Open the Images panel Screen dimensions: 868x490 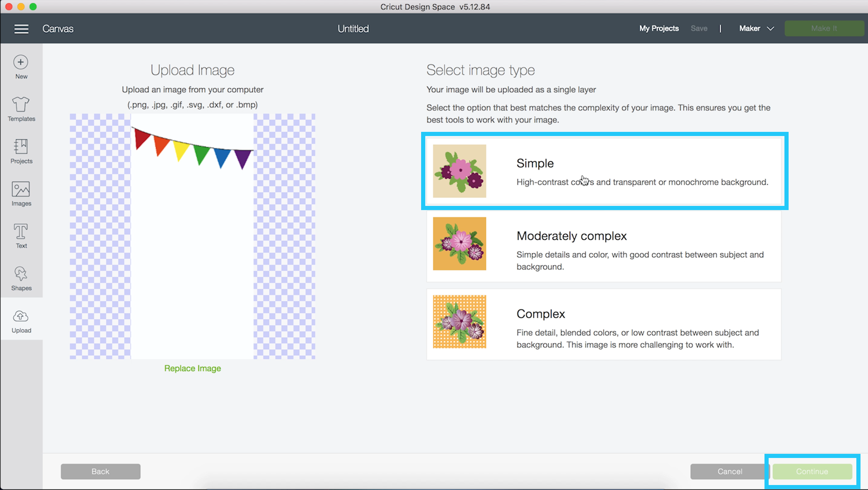[21, 193]
